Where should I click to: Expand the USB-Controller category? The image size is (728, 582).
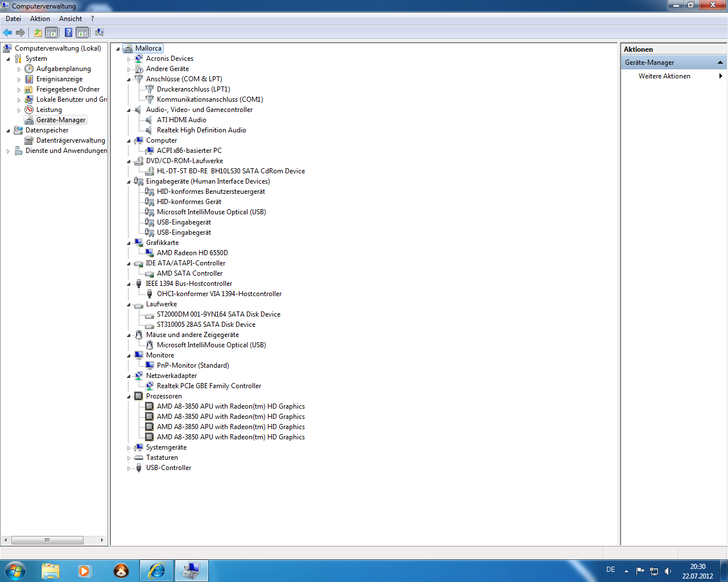[x=129, y=468]
